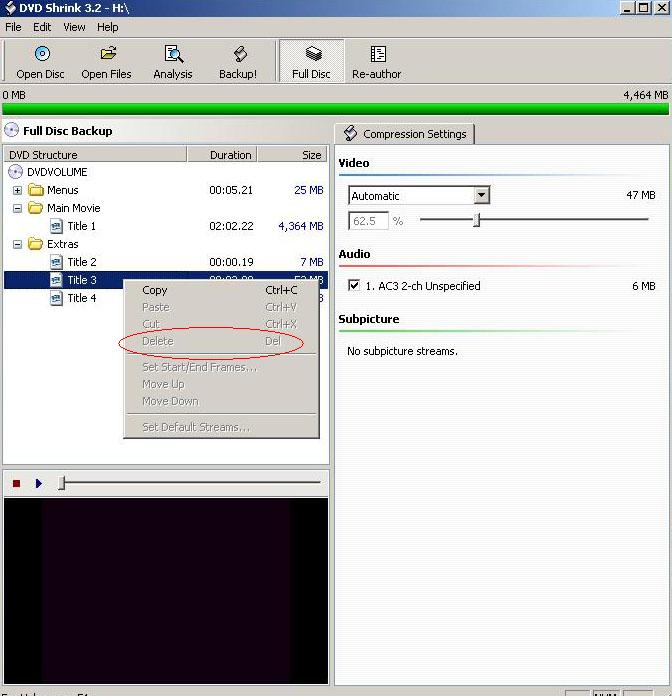Click the Size column header

coord(293,154)
